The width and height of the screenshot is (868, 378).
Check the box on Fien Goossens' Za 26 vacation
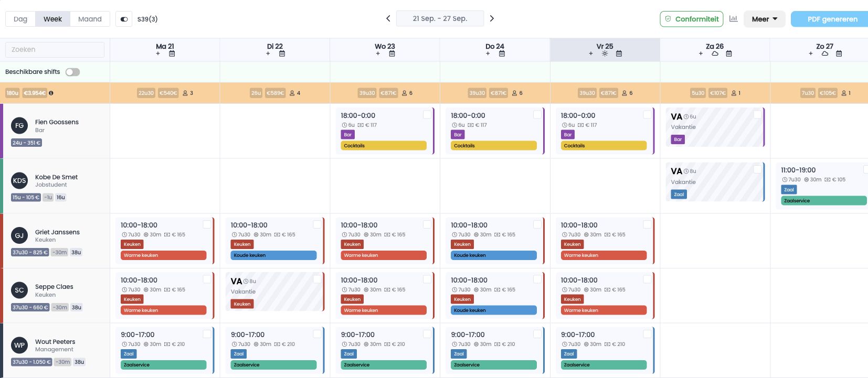(x=757, y=114)
